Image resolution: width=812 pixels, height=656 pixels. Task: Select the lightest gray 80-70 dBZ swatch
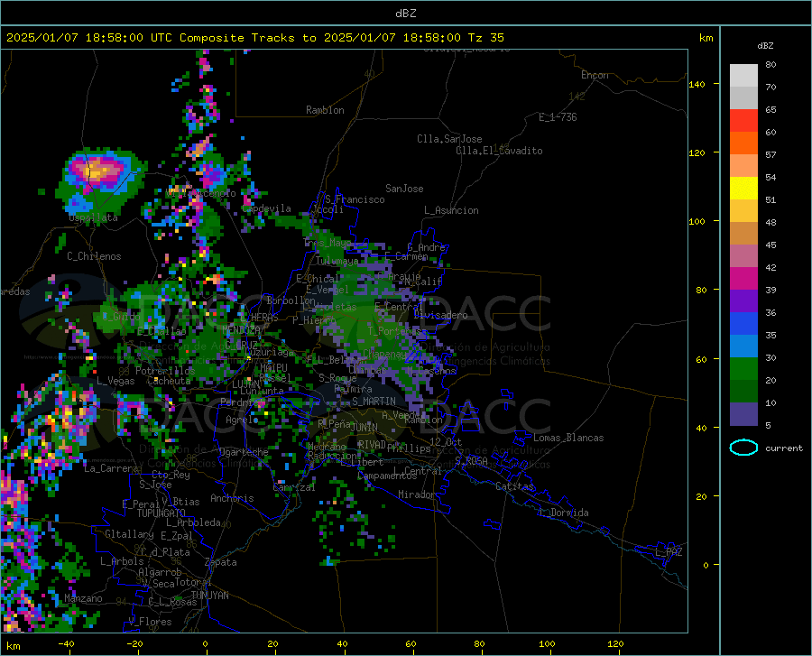[x=743, y=76]
